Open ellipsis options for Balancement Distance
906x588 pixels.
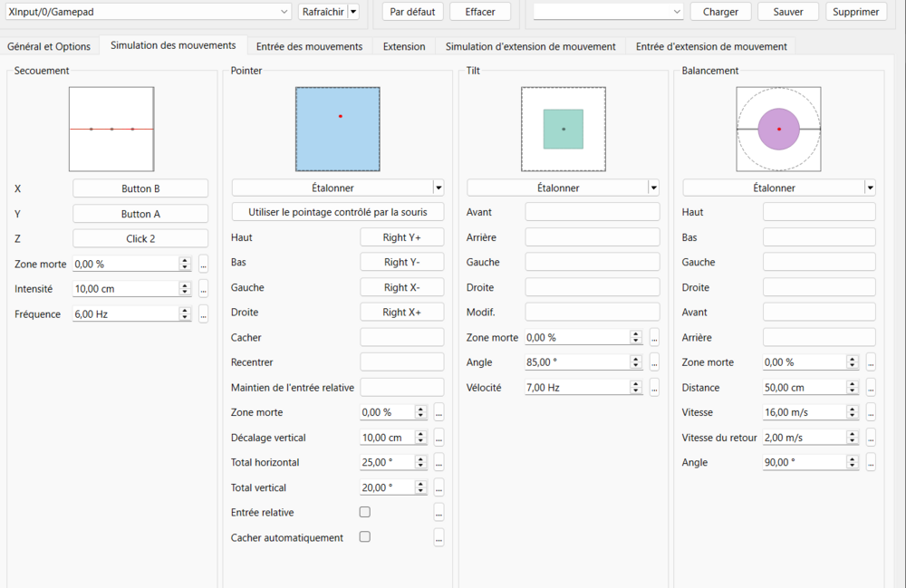[x=871, y=388]
